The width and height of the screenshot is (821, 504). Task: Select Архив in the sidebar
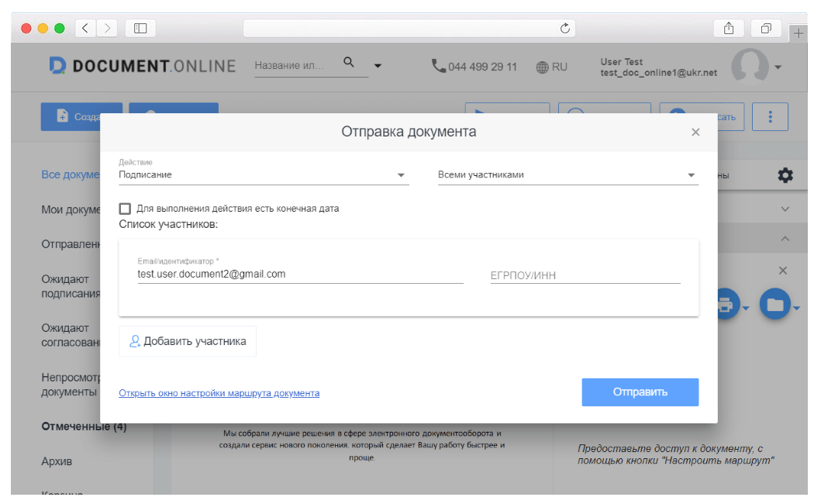(x=57, y=461)
